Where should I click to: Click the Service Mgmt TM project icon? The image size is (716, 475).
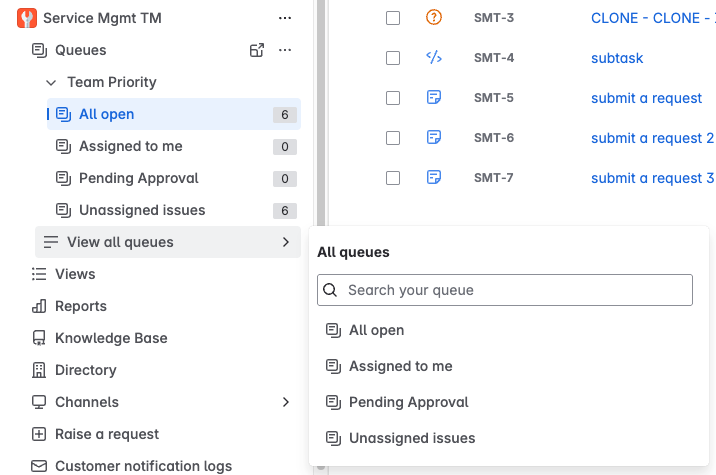point(27,18)
